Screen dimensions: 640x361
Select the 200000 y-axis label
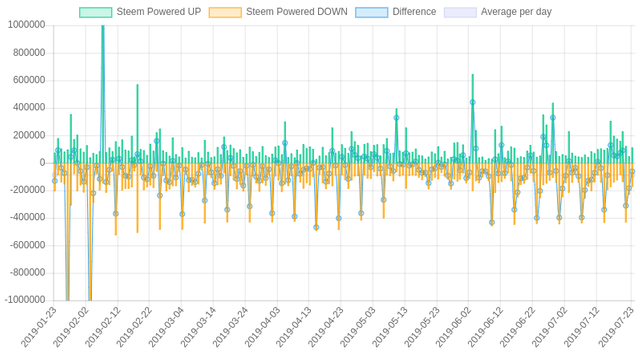point(29,135)
